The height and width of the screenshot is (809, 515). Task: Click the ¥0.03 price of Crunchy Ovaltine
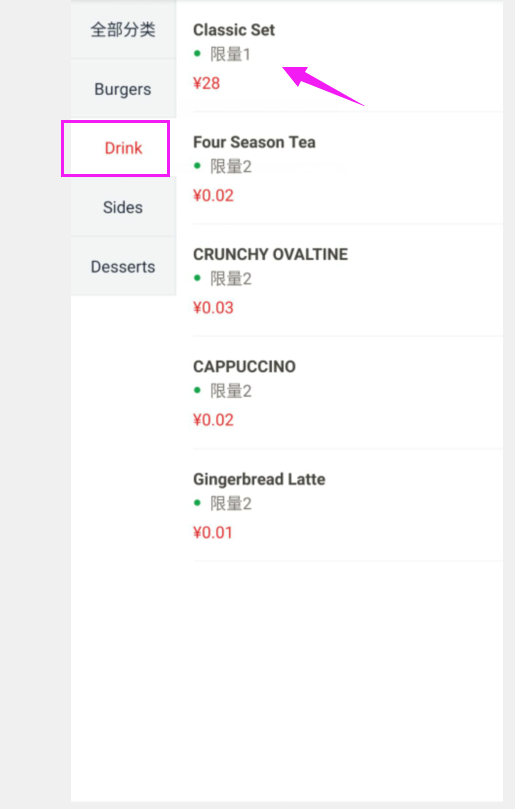[213, 308]
